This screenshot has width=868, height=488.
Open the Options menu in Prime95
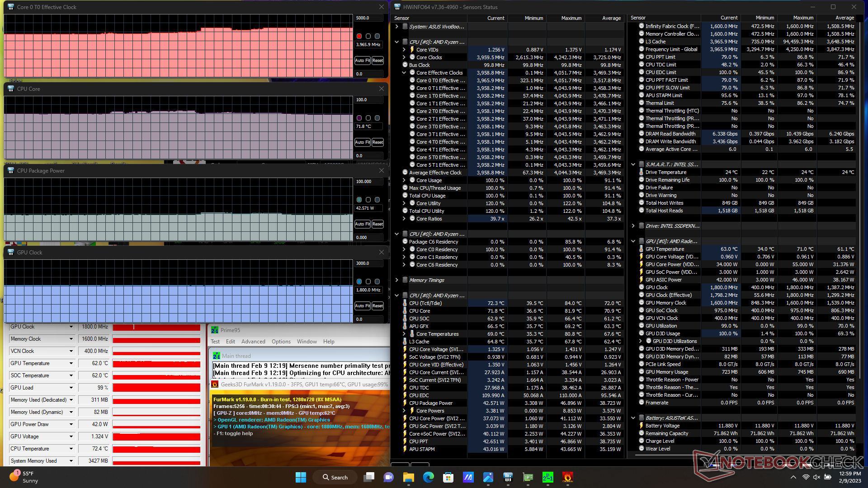281,342
